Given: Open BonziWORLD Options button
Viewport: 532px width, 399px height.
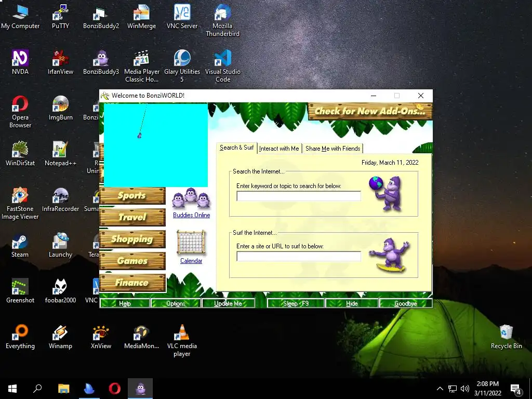Looking at the screenshot, I should (x=176, y=303).
